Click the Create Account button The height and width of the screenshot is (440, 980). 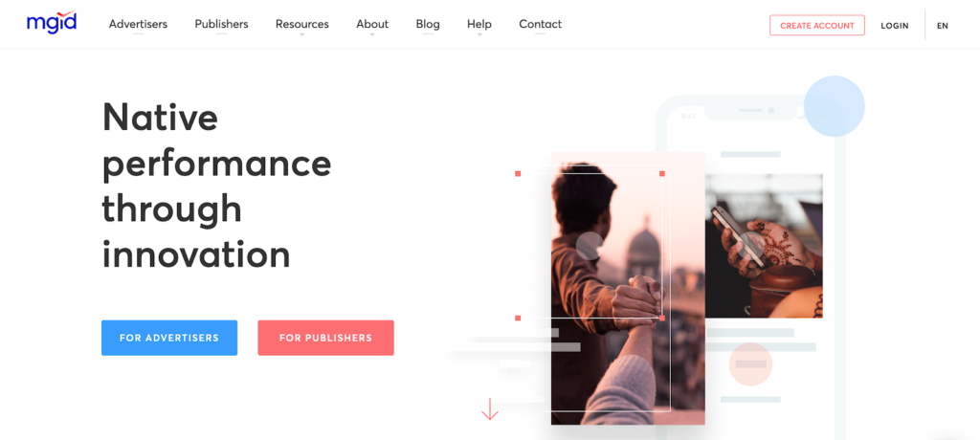point(817,26)
